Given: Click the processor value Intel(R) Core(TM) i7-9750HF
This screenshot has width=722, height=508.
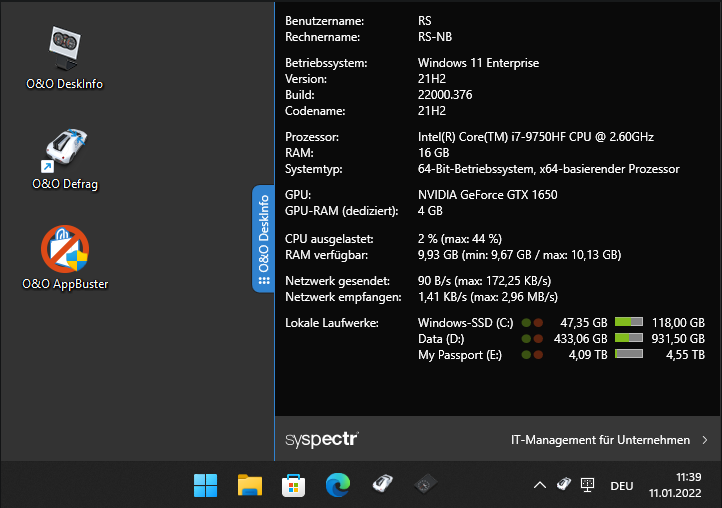Looking at the screenshot, I should pyautogui.click(x=536, y=137).
